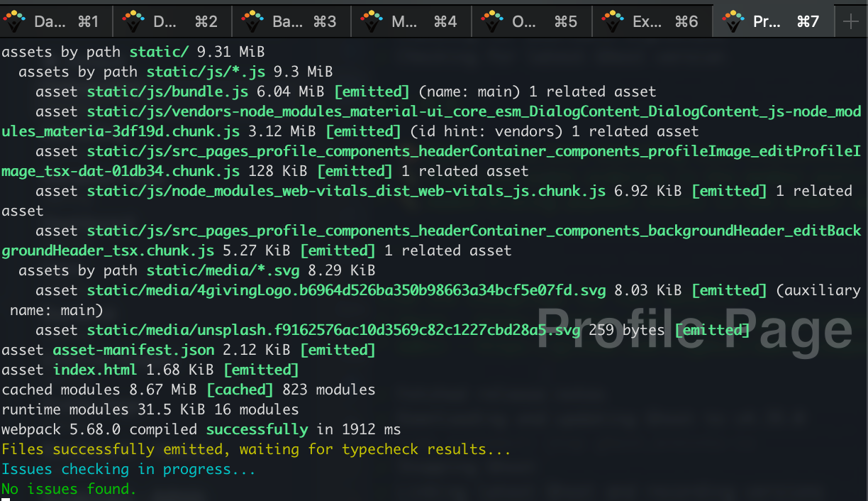Viewport: 868px width, 501px height.
Task: Click the 4givingLogo SVG asset link
Action: tap(346, 290)
